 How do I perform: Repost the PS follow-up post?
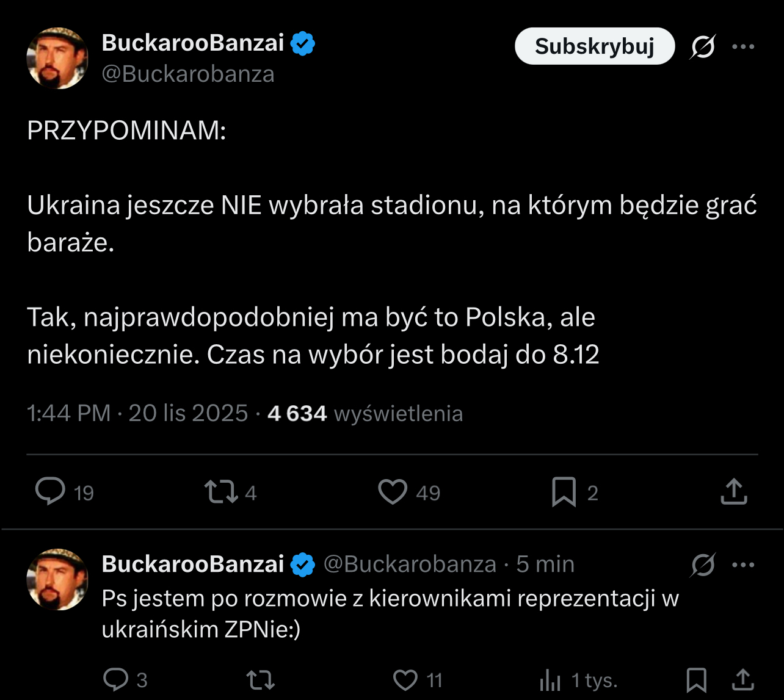pyautogui.click(x=260, y=679)
